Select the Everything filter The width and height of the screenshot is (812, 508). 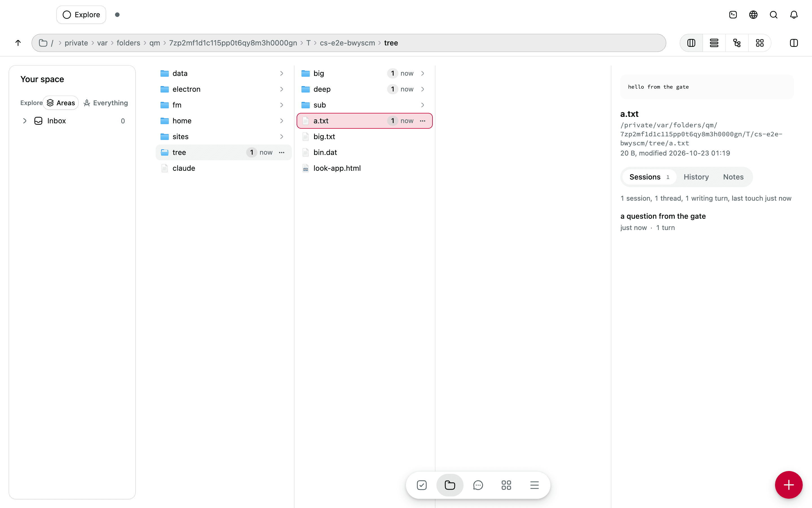click(106, 103)
